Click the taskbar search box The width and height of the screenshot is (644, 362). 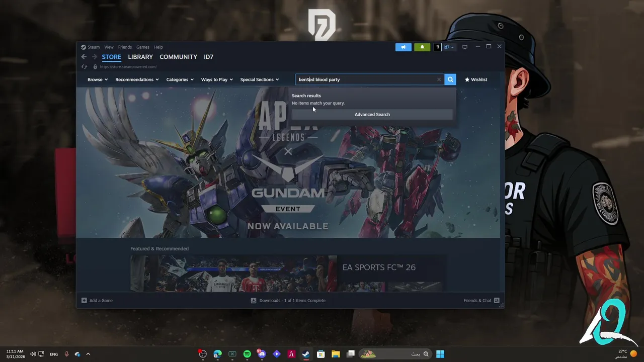395,354
